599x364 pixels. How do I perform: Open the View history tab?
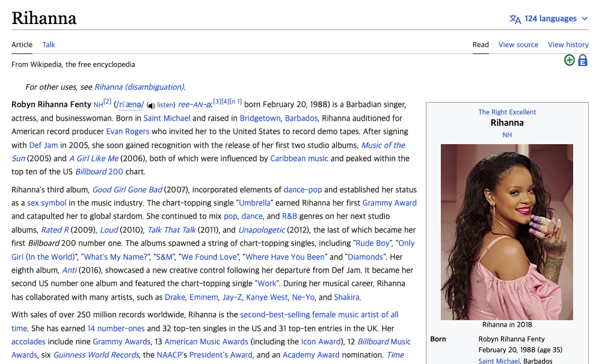(568, 44)
